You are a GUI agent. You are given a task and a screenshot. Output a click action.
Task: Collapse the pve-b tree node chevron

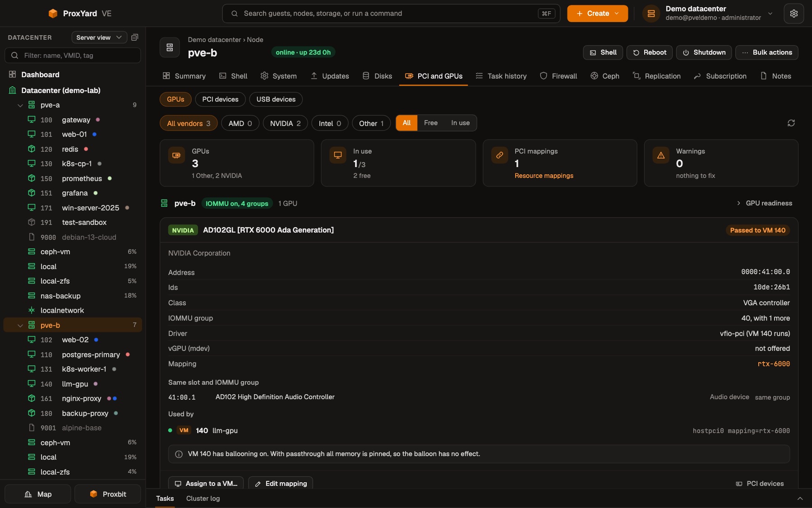(x=20, y=325)
